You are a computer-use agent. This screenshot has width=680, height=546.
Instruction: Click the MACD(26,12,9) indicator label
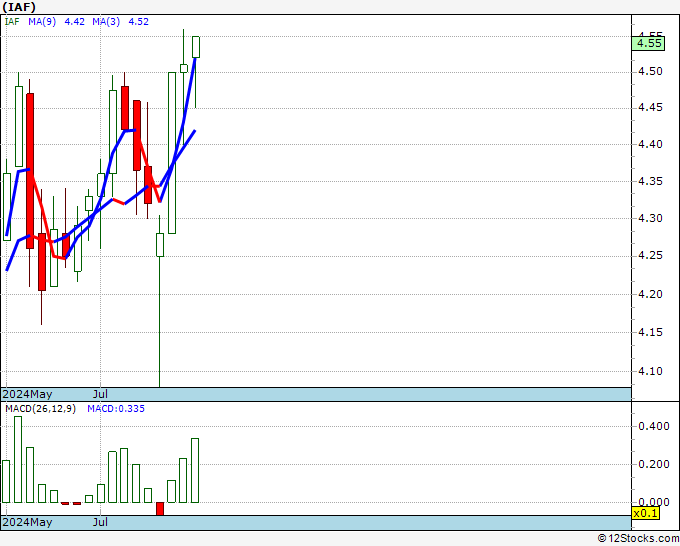pos(40,409)
